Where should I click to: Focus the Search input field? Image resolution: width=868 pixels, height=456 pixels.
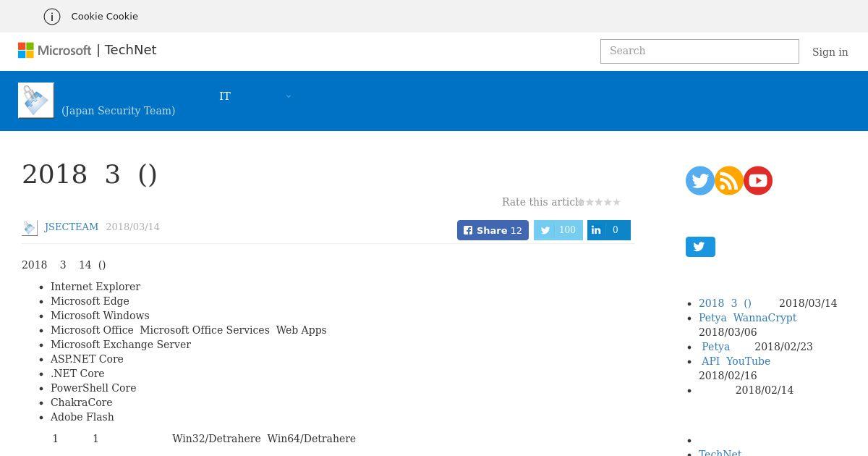[699, 51]
